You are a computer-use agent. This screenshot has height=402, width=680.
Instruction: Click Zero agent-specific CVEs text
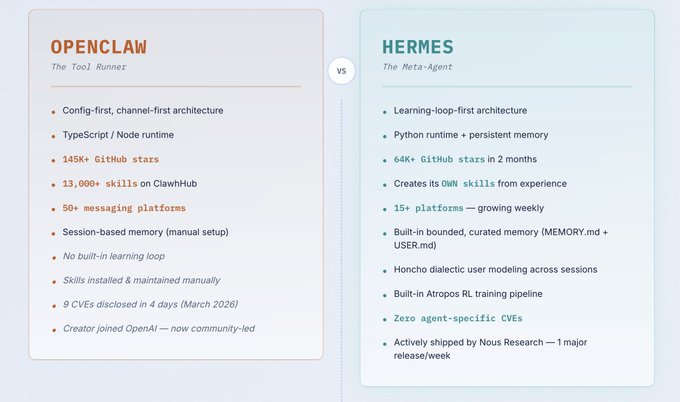(458, 318)
